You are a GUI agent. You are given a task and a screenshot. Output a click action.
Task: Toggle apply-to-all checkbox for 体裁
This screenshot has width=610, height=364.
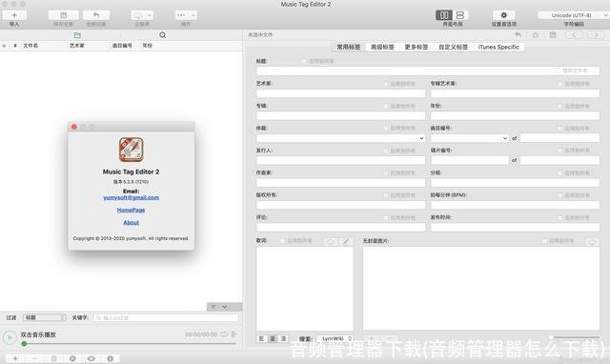pos(385,128)
